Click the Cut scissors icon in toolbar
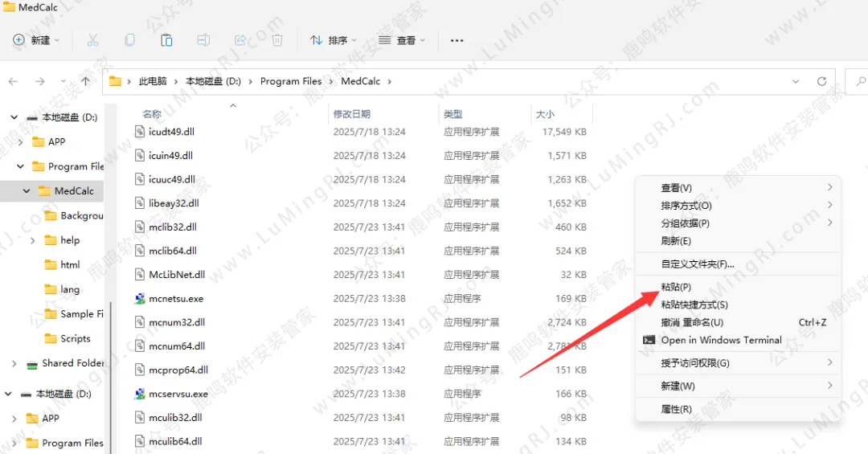 coord(92,40)
